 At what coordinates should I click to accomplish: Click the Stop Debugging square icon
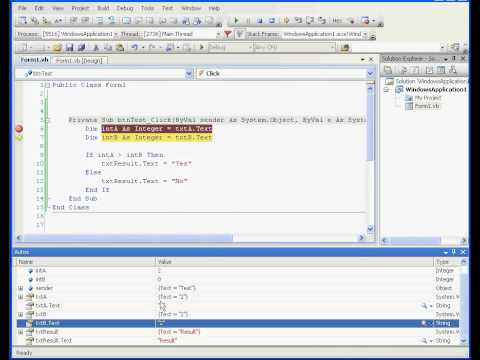click(x=260, y=21)
